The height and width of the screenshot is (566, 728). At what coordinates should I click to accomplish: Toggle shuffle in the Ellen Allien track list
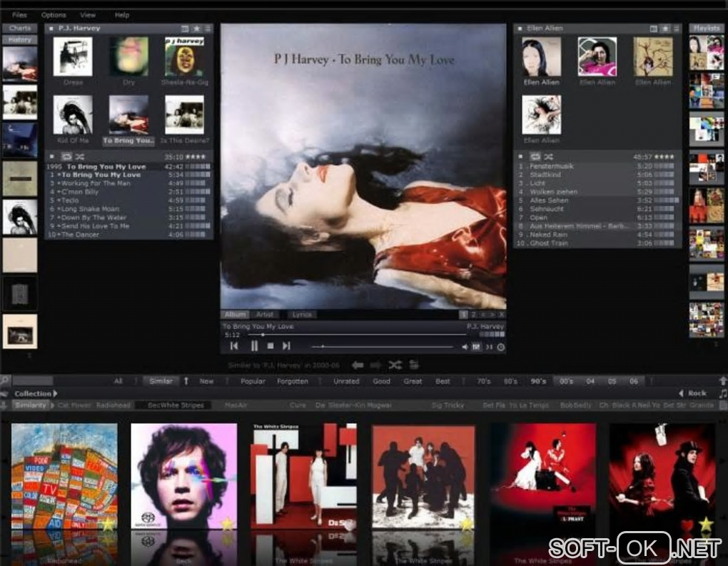[x=548, y=156]
